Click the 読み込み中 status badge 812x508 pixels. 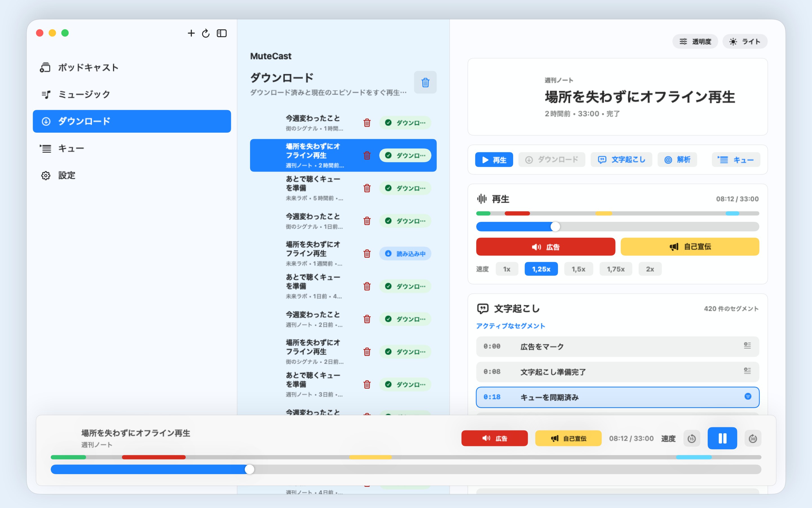tap(405, 254)
